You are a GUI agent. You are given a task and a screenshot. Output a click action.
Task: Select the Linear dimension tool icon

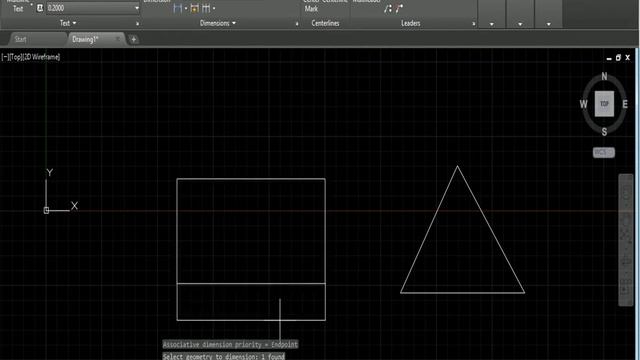point(178,8)
